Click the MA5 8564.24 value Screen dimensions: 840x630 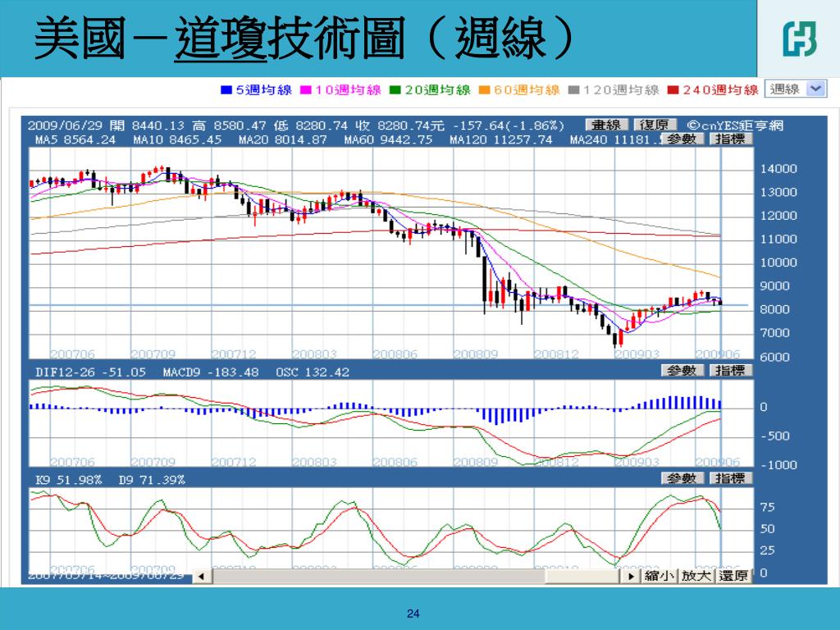click(75, 139)
